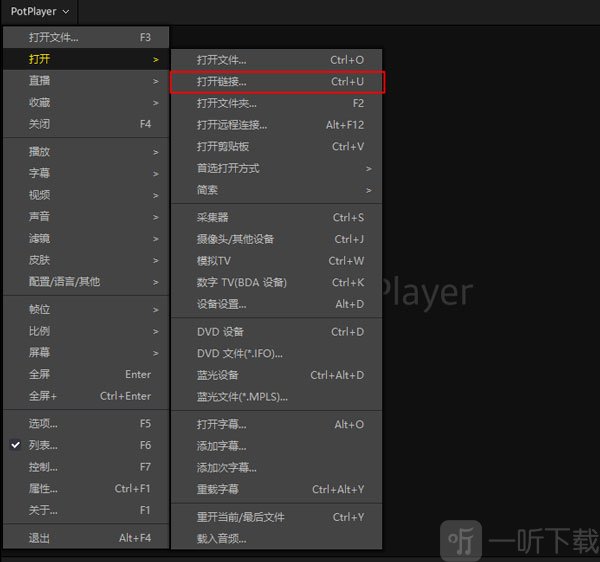This screenshot has width=600, height=562.
Task: Expand the 字幕 submenu
Action: pos(86,173)
